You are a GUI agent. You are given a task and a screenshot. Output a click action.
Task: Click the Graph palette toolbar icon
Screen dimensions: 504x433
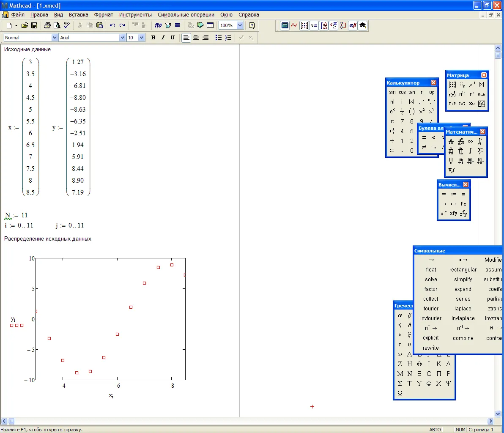(294, 25)
